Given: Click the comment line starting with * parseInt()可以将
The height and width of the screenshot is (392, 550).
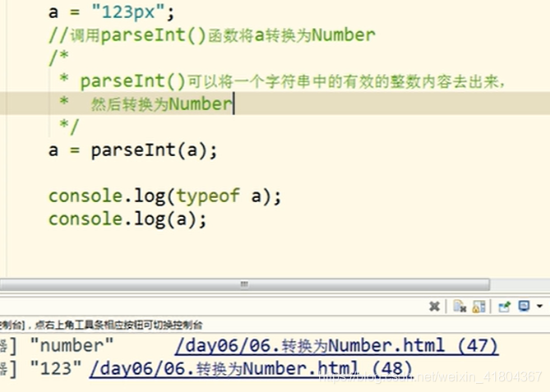Looking at the screenshot, I should pos(282,81).
